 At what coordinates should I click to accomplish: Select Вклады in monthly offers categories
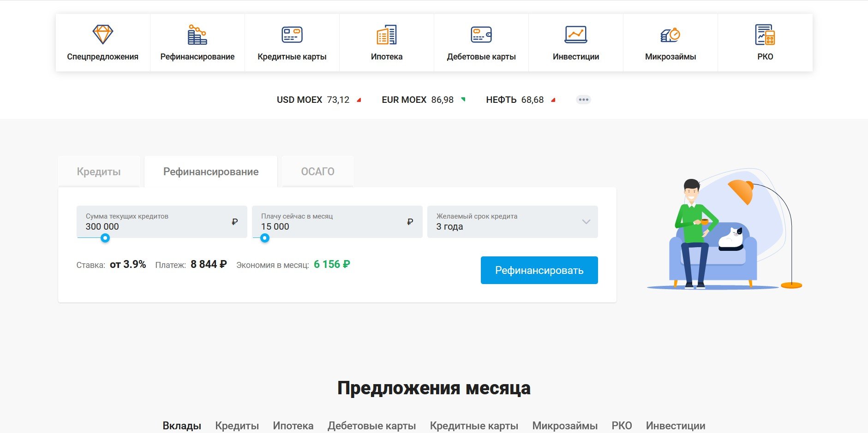pos(182,426)
